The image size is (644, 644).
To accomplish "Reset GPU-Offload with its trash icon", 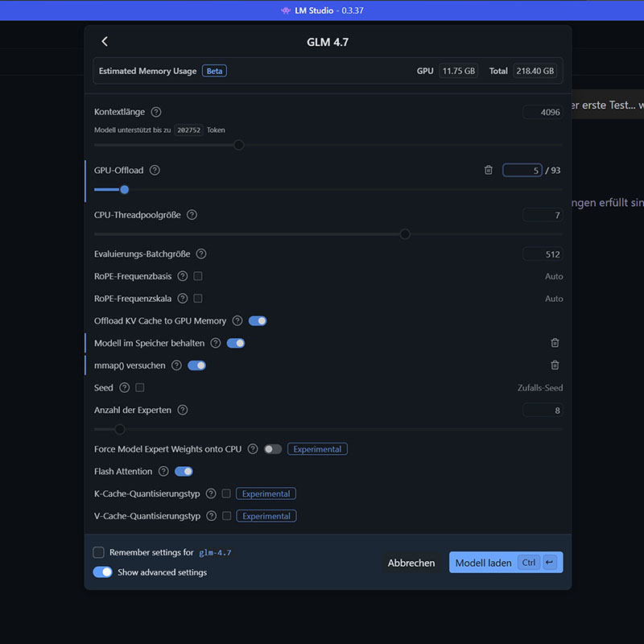I will 489,170.
